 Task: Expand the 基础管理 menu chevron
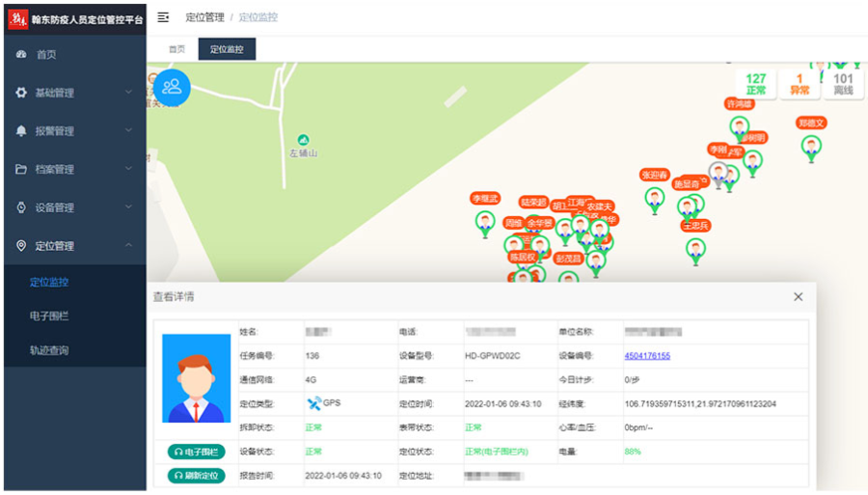128,92
